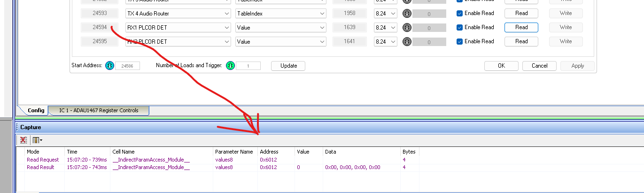
Task: Open the TableIndex parameter dropdown in row 24593
Action: 281,14
